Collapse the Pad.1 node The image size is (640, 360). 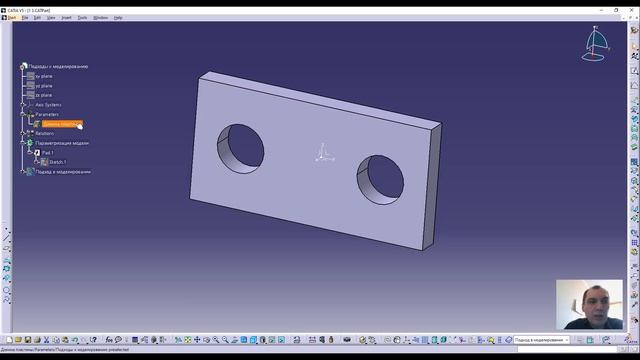tap(30, 153)
